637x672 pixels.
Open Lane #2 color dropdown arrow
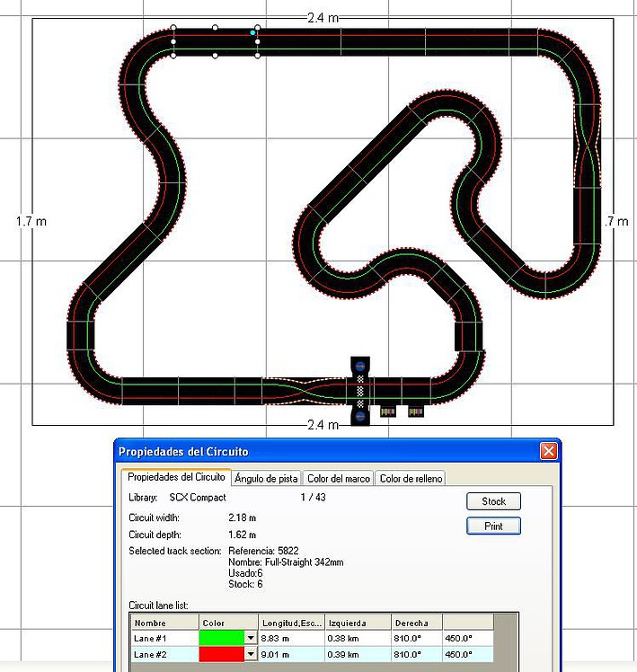coord(251,654)
